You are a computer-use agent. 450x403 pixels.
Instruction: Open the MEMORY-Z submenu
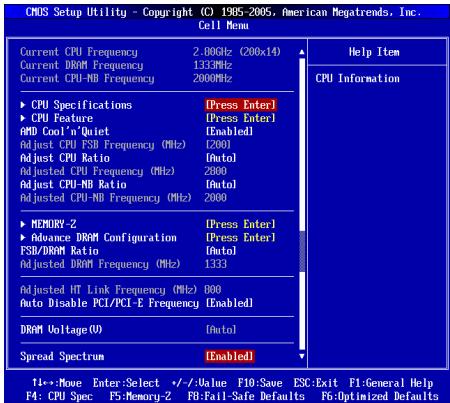coord(54,224)
